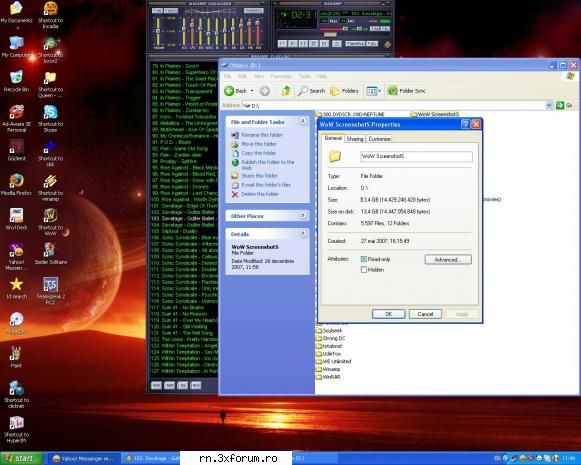Click the folder name field in Properties
581x465 pixels.
416,156
